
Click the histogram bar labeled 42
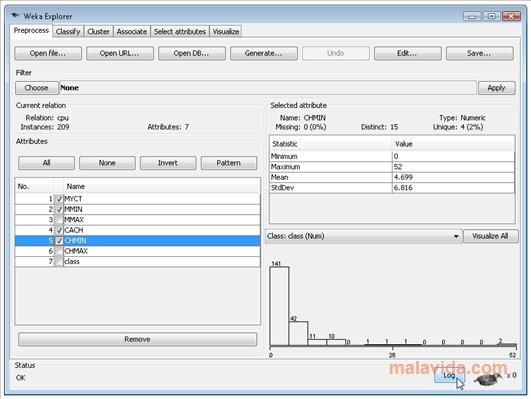click(298, 334)
